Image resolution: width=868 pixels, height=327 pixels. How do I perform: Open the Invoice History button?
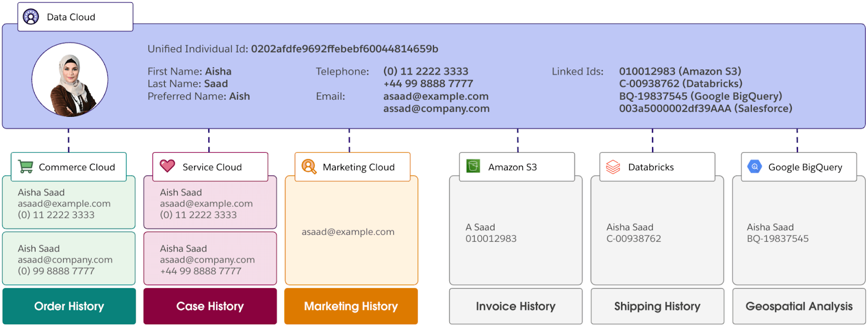(x=515, y=306)
